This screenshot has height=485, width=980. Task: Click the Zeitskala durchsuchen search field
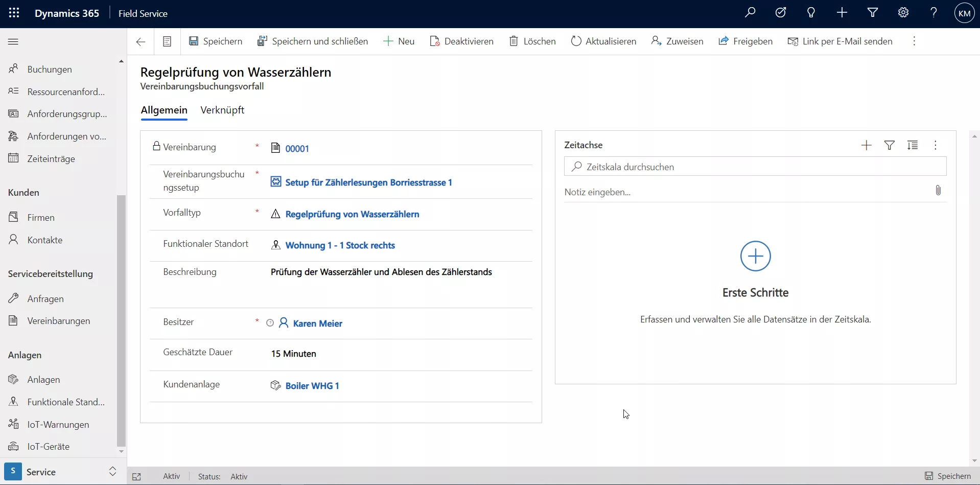[x=755, y=167]
